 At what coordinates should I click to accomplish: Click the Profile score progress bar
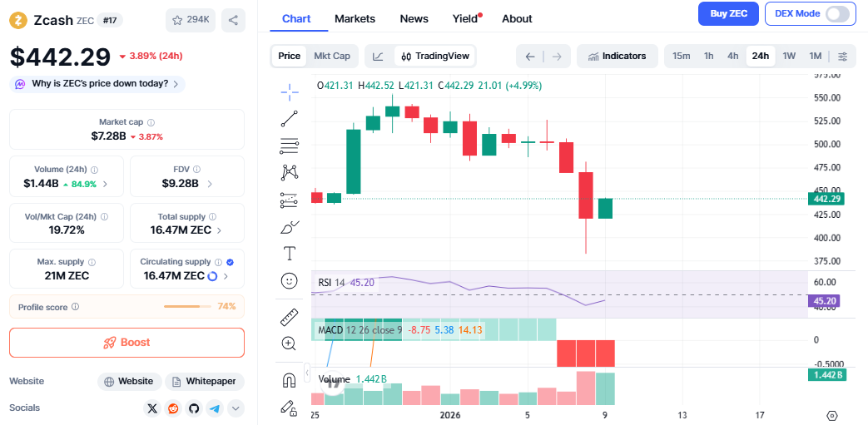(x=187, y=307)
